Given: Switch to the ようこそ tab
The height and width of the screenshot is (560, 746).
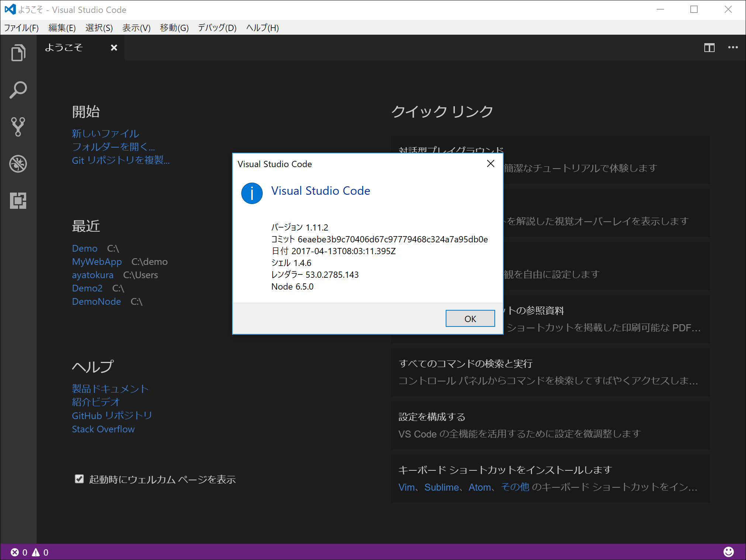Looking at the screenshot, I should pyautogui.click(x=64, y=47).
